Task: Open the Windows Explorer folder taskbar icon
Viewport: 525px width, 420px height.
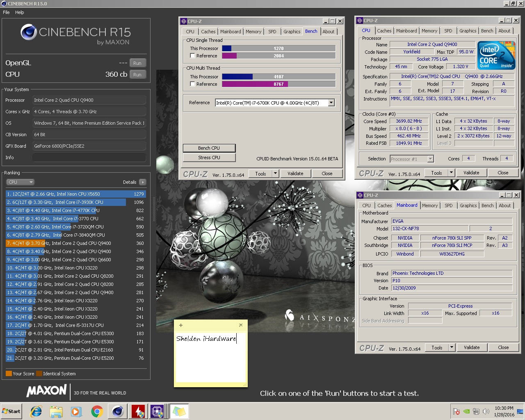Action: (56, 411)
